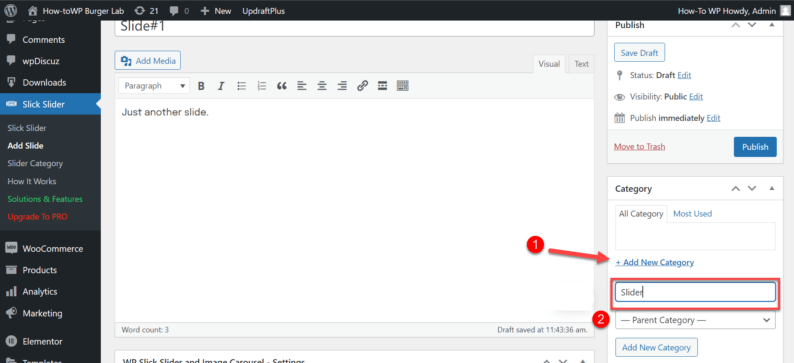Insert a bulleted list

[x=242, y=86]
